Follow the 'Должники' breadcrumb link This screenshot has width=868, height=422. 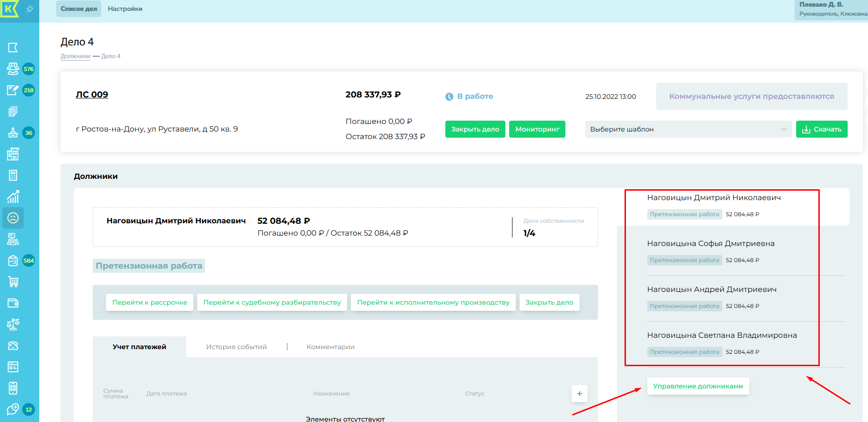75,56
